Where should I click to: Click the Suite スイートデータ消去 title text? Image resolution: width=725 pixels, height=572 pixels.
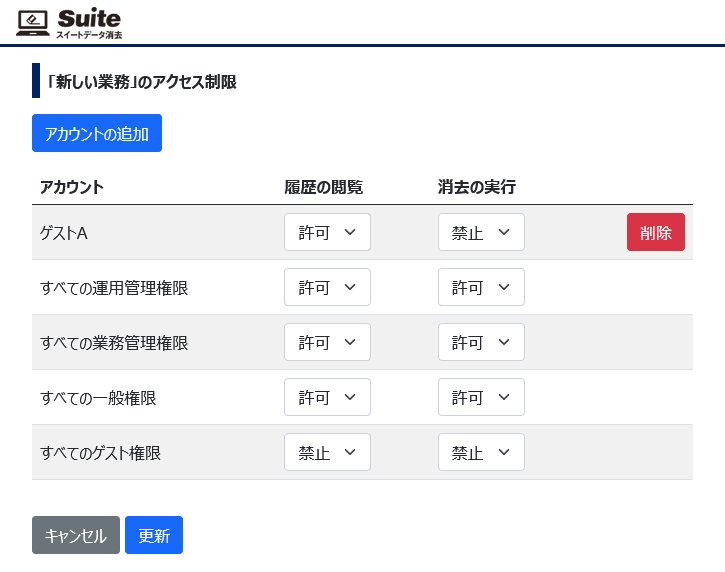(x=89, y=23)
